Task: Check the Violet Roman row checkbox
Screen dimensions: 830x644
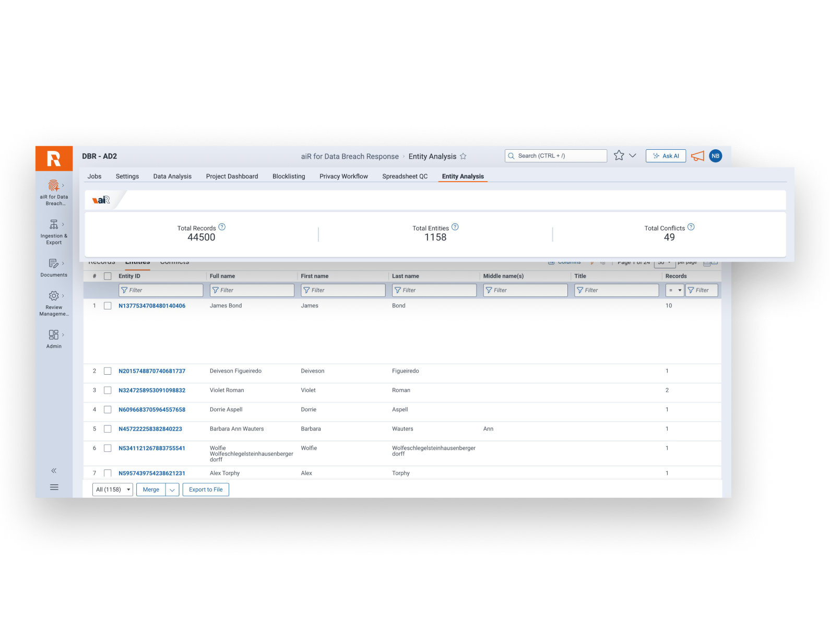Action: click(108, 390)
